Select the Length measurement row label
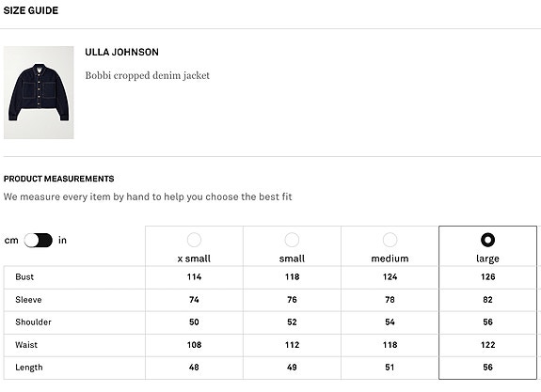Screen dimensions: 541x392 [29, 368]
